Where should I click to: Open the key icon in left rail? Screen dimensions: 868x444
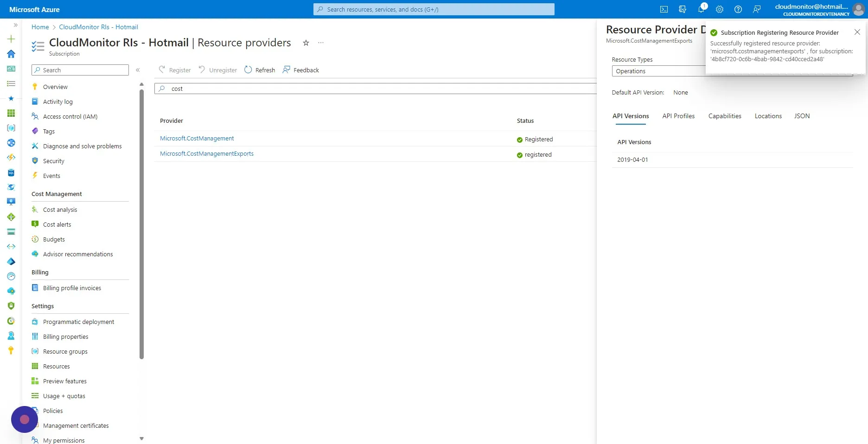click(x=11, y=350)
